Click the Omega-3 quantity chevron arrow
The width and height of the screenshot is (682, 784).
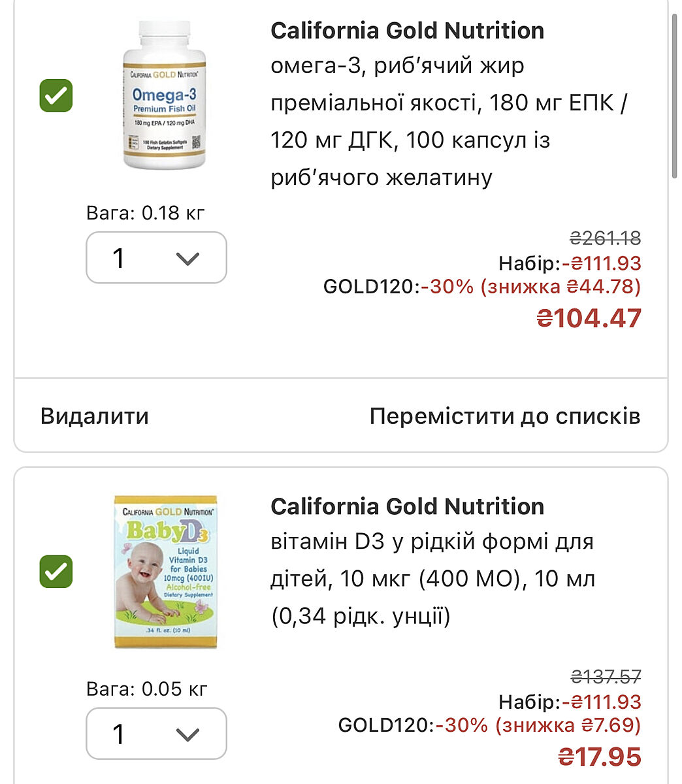click(x=187, y=259)
